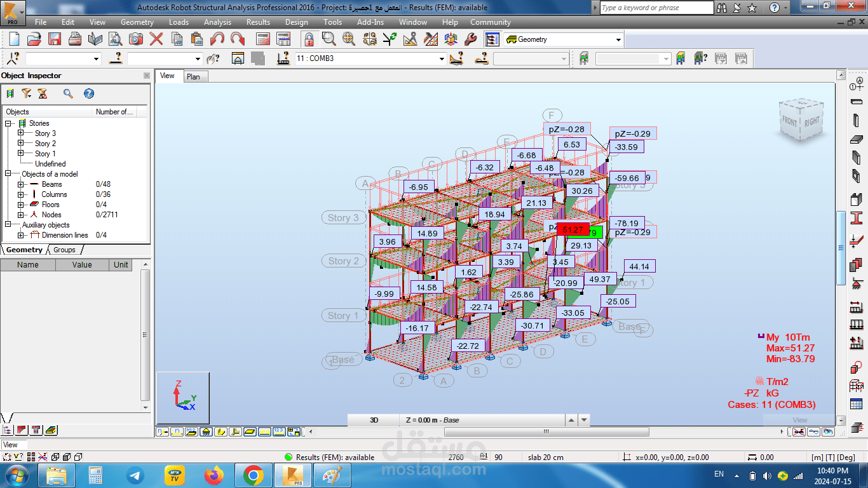Click the Name column header
This screenshot has height=488, width=868.
click(28, 265)
